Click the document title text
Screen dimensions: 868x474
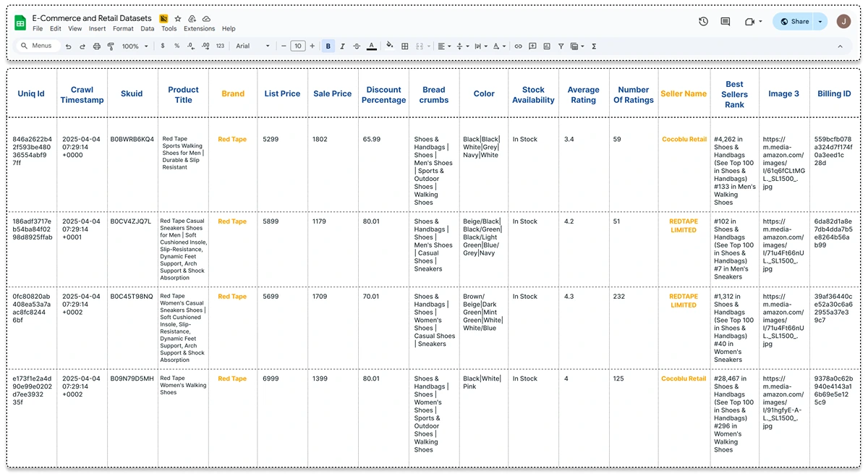[92, 18]
